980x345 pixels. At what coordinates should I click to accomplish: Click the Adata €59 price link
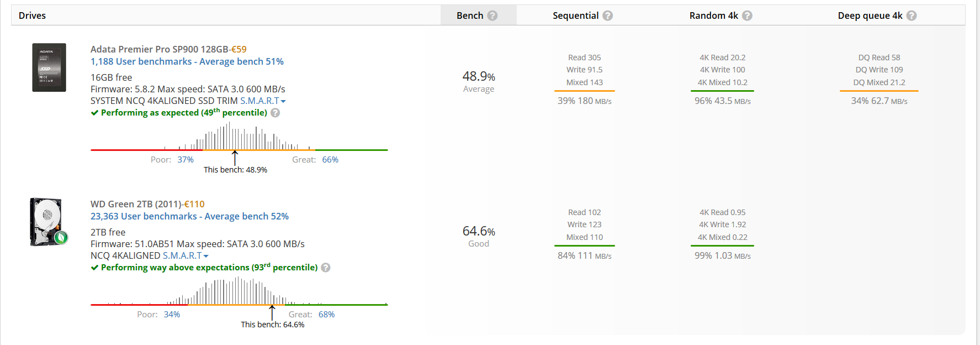pos(239,49)
